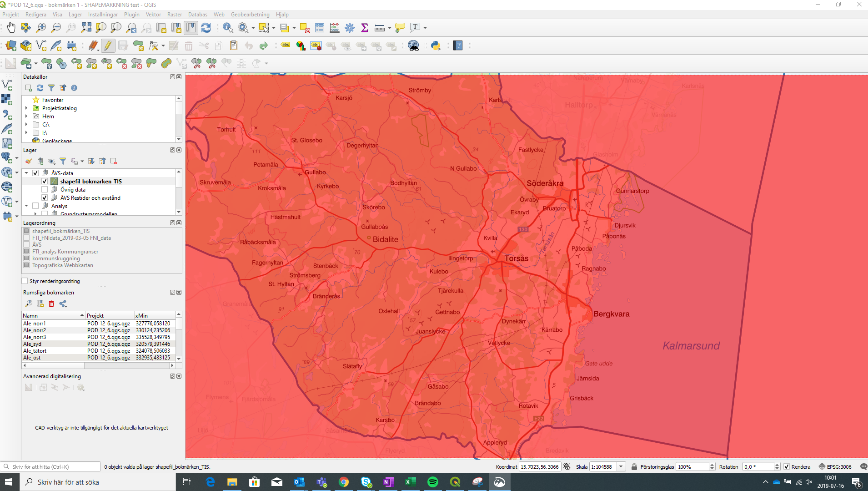This screenshot has width=868, height=491.
Task: Toggle the scale lock icon
Action: pyautogui.click(x=634, y=466)
